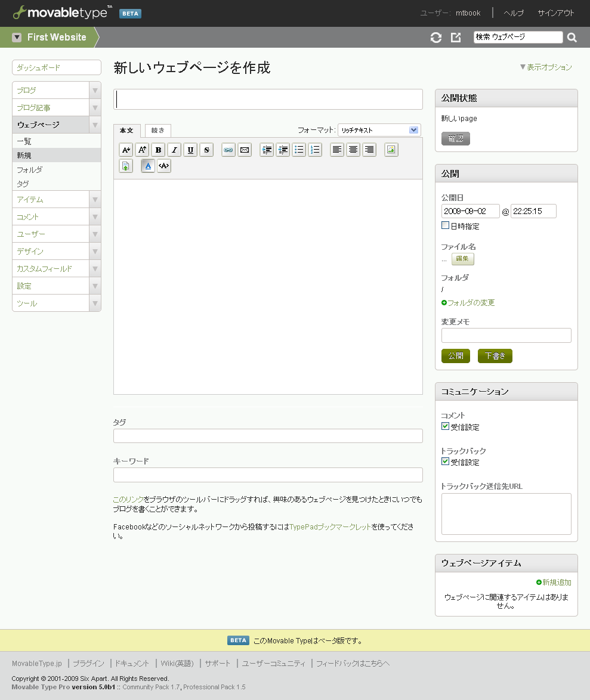Toggle bold formatting in the editor

tap(158, 150)
